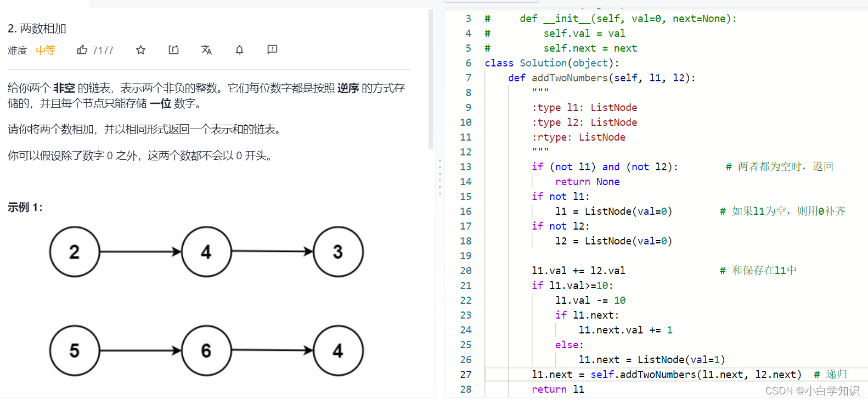Click on 'if l1.val>=10:' code line

coord(572,286)
